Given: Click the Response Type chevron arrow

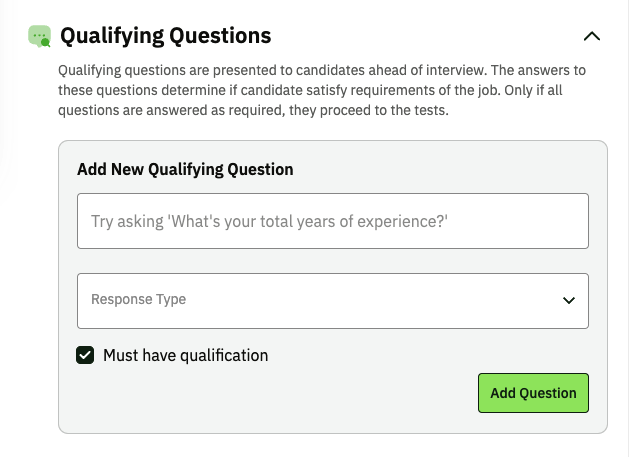Looking at the screenshot, I should coord(569,300).
